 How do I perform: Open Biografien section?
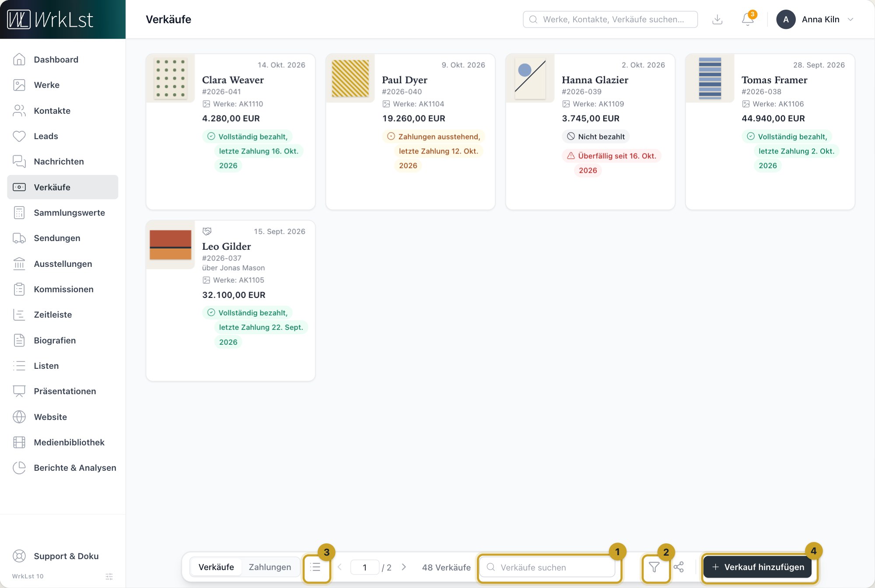pyautogui.click(x=63, y=340)
